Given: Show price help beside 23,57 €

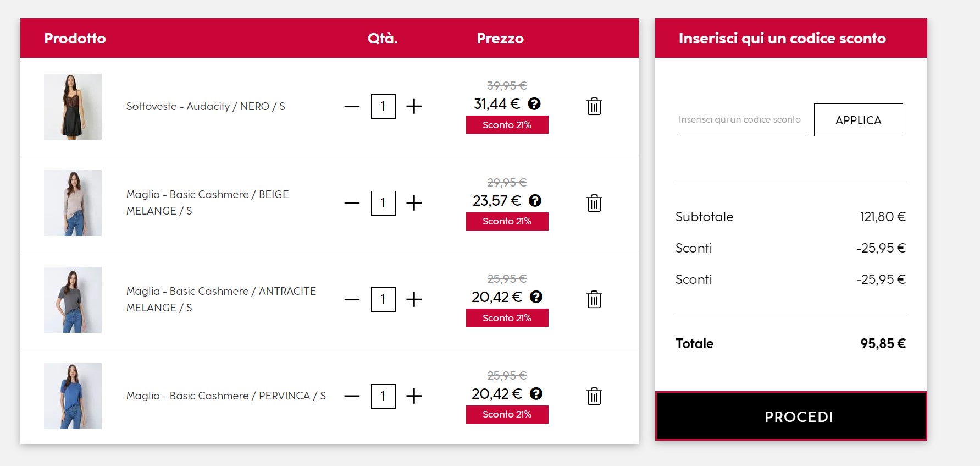Looking at the screenshot, I should click(x=535, y=200).
